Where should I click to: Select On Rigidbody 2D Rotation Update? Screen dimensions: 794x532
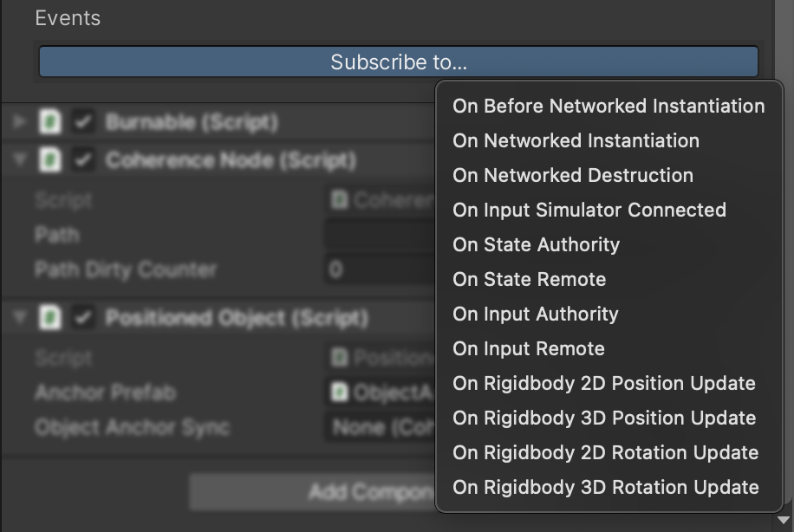point(605,453)
